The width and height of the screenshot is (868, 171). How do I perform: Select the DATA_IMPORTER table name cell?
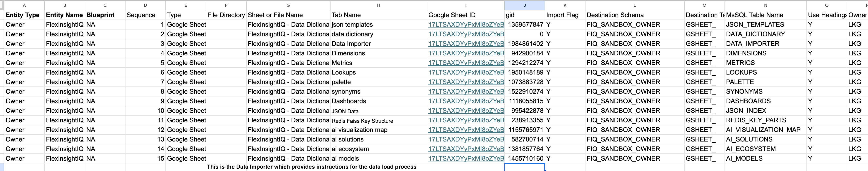[x=765, y=44]
